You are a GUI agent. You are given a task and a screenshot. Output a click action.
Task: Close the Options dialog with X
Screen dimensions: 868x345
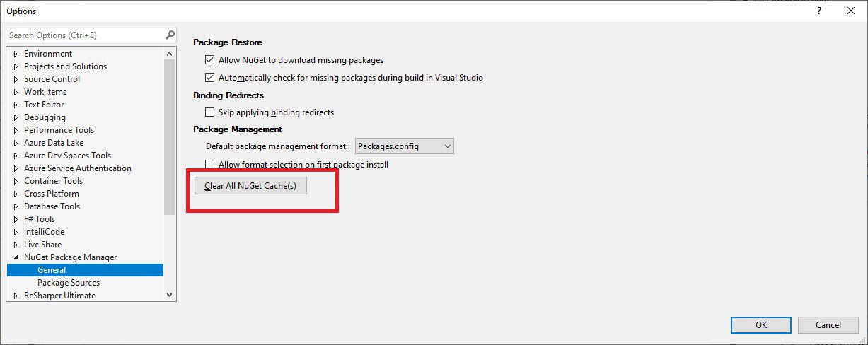851,11
